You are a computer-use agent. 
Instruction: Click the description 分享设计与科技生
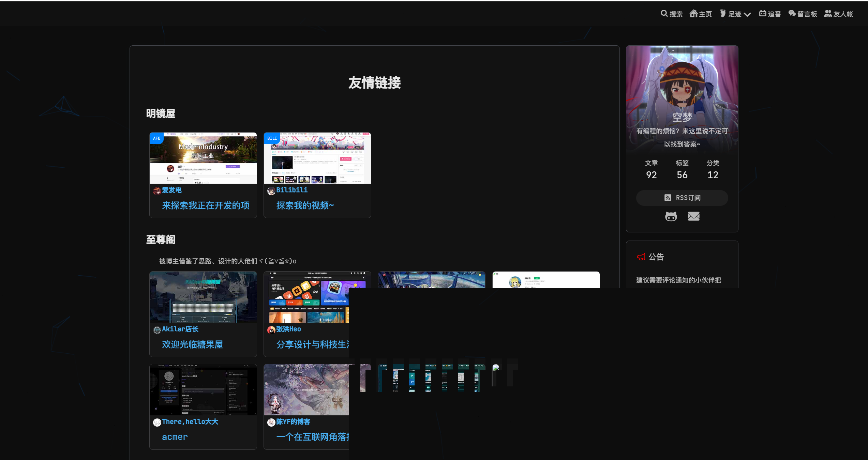tap(313, 344)
